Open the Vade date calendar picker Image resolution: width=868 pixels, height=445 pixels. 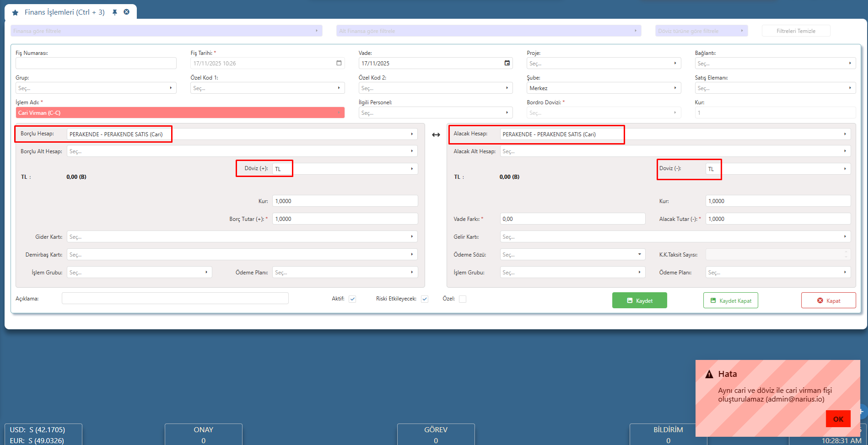click(x=507, y=63)
